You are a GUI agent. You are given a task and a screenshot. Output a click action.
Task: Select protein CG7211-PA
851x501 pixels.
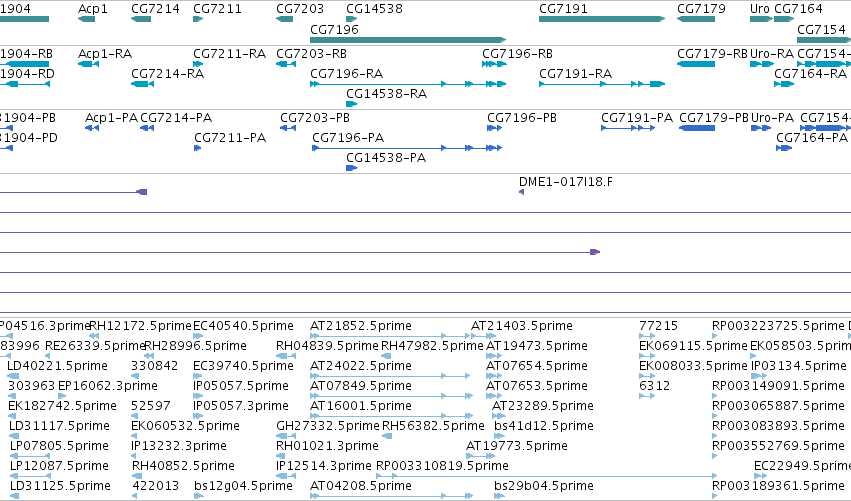[x=230, y=138]
